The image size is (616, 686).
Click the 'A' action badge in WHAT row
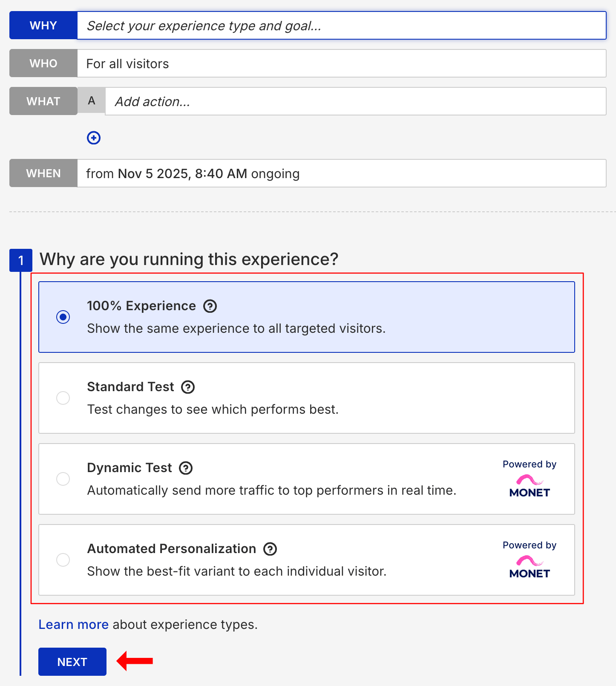tap(91, 101)
